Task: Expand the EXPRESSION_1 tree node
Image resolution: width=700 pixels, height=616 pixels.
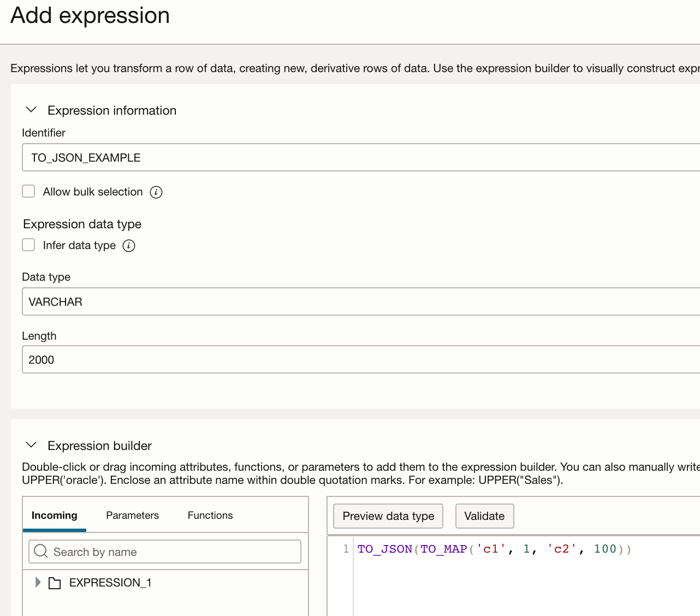Action: (38, 582)
